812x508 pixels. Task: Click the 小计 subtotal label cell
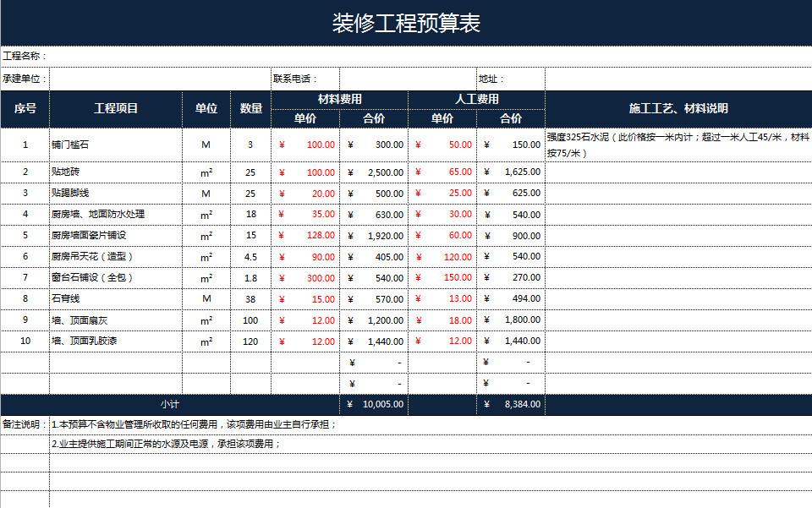pos(169,404)
